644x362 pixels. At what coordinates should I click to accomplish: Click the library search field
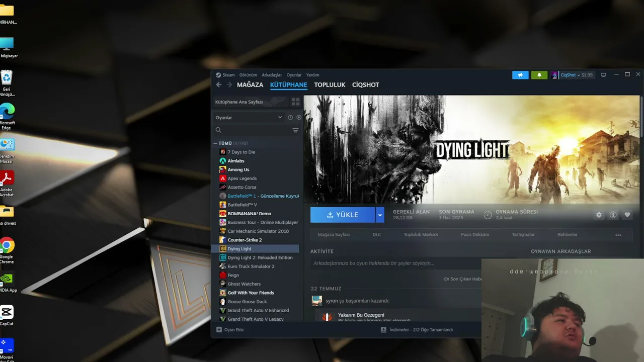tap(253, 130)
